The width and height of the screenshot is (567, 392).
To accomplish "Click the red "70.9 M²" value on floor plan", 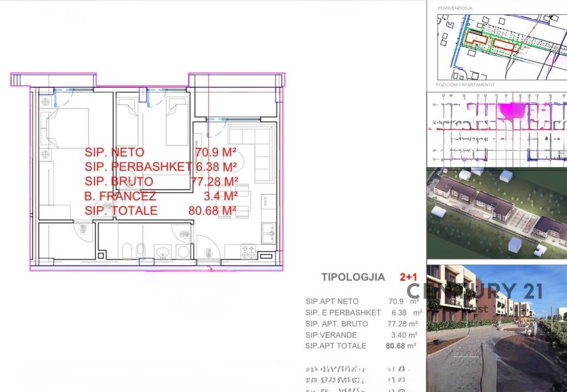I will 216,152.
